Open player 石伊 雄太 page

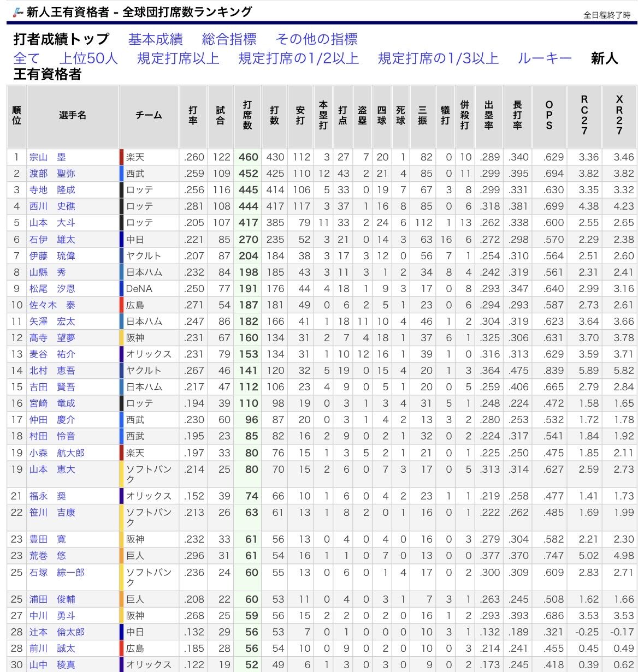click(52, 239)
